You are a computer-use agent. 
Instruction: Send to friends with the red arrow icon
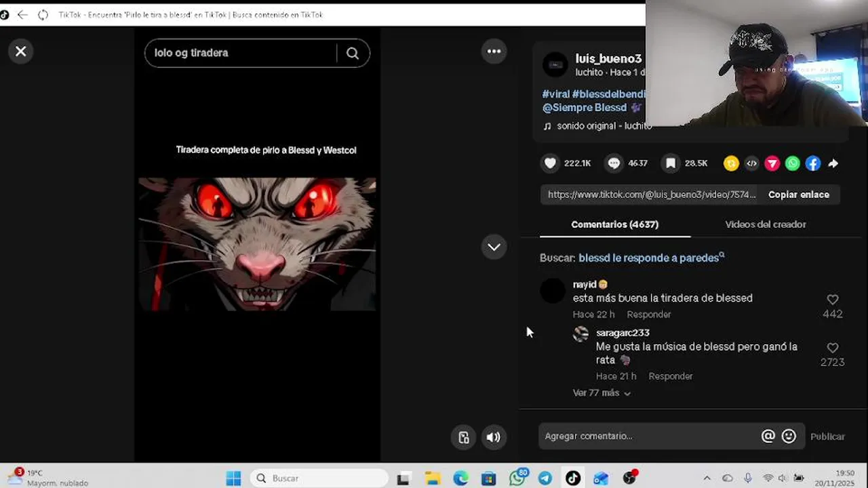tap(772, 163)
